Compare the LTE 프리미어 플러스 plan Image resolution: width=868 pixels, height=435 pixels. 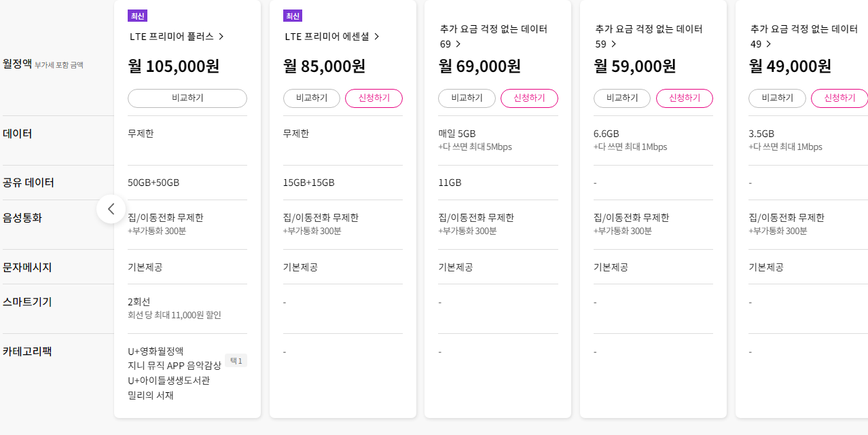187,98
